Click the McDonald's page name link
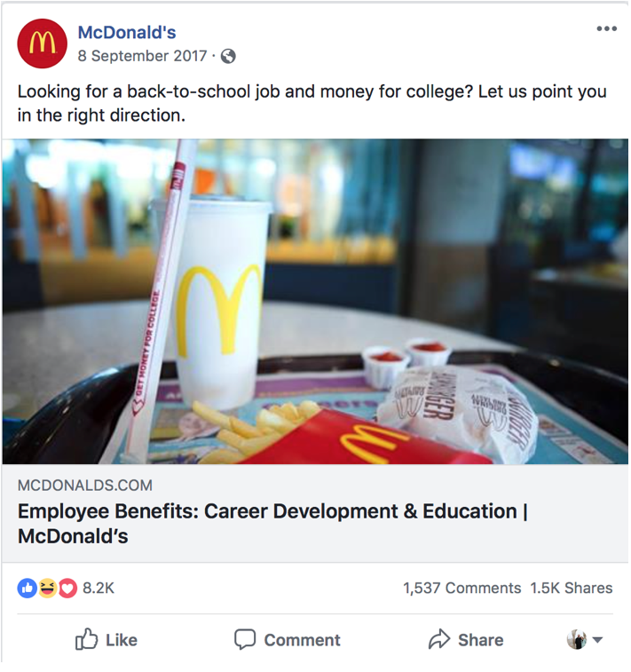This screenshot has height=672, width=631. [127, 33]
